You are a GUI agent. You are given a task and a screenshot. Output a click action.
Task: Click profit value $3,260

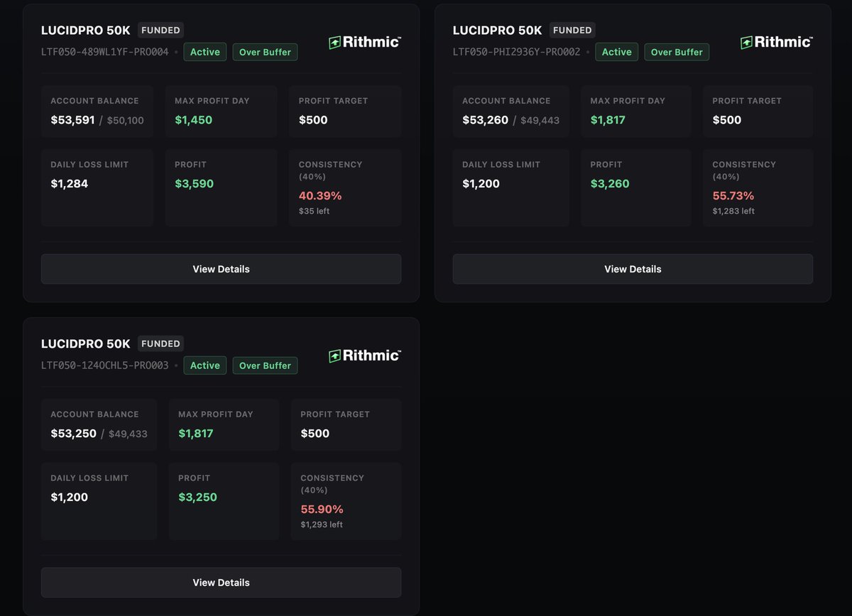coord(610,184)
